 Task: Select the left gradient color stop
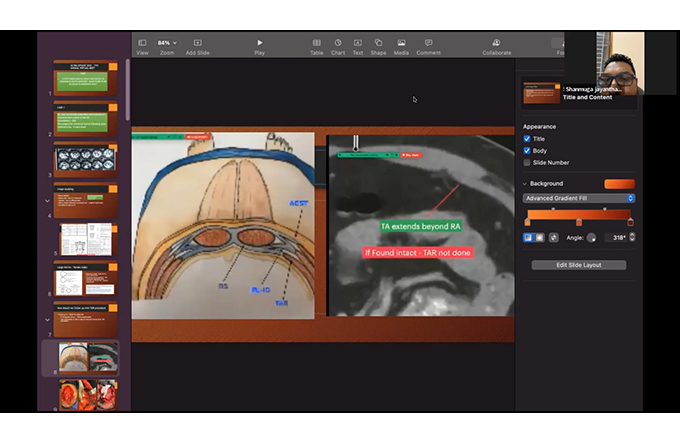click(527, 223)
